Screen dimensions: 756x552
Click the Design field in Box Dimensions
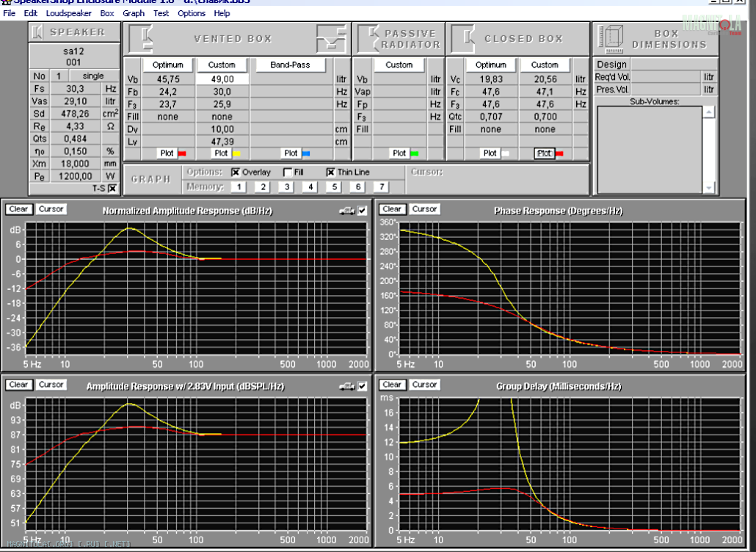[674, 64]
